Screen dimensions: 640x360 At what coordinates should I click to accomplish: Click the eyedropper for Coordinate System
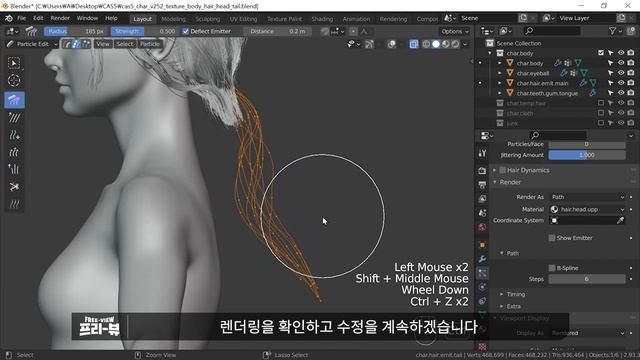tap(620, 220)
